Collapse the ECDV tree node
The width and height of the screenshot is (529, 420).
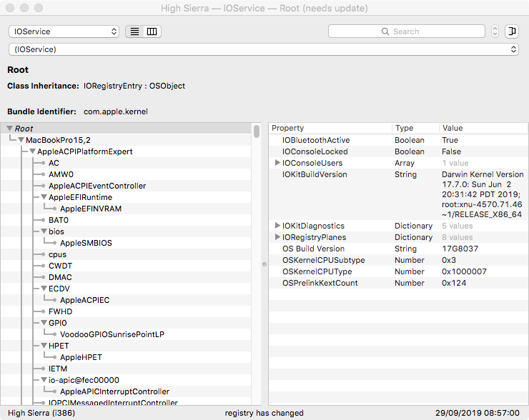[x=44, y=289]
